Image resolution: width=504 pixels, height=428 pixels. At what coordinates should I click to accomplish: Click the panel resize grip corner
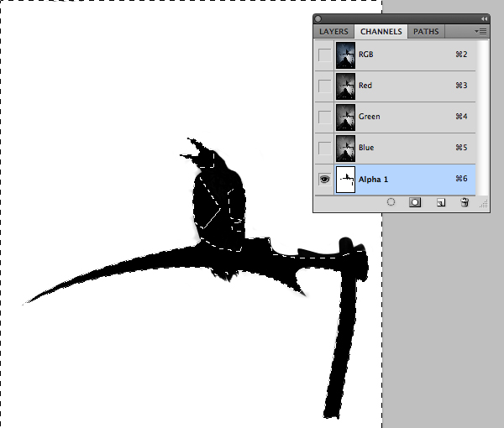[x=484, y=204]
